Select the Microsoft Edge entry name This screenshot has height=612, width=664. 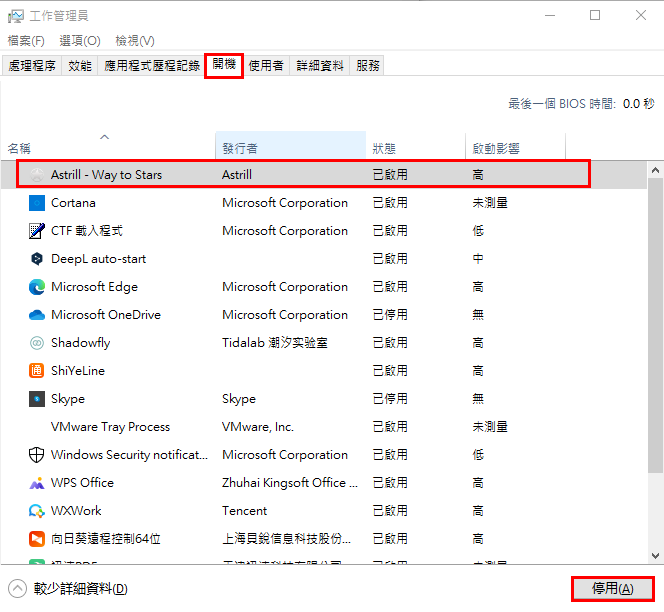pos(94,287)
